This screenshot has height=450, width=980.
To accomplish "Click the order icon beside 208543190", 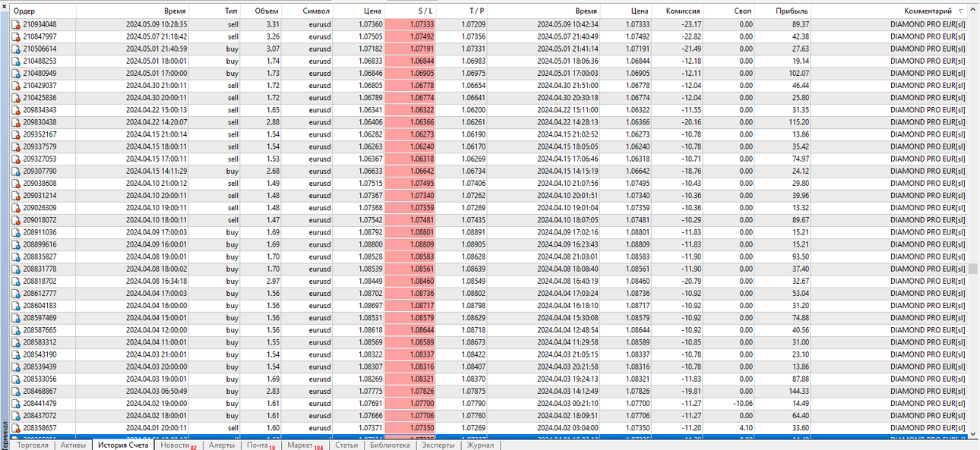I will (x=16, y=354).
